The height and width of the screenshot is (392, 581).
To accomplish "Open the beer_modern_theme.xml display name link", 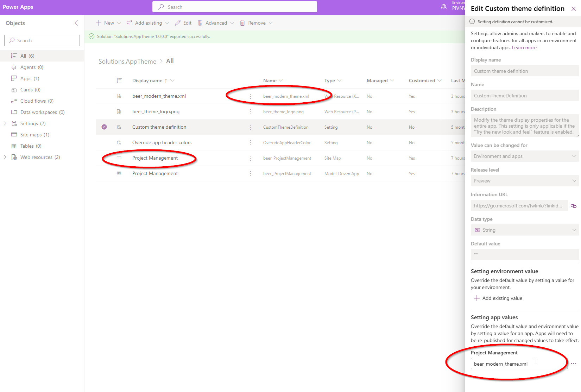I will click(159, 96).
